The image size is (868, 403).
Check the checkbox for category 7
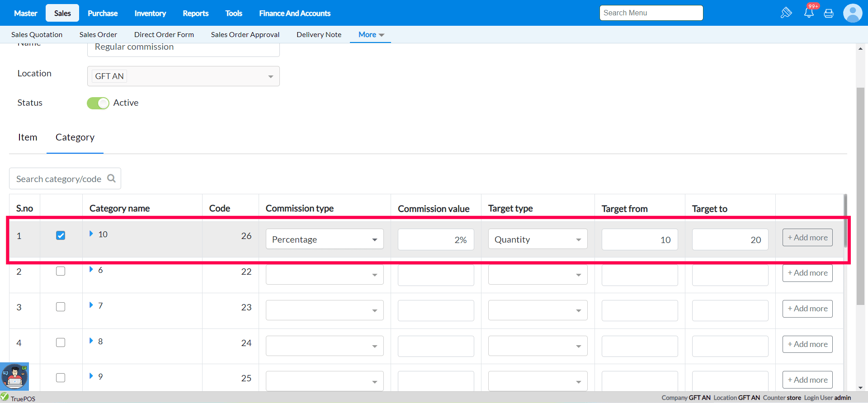pyautogui.click(x=61, y=307)
